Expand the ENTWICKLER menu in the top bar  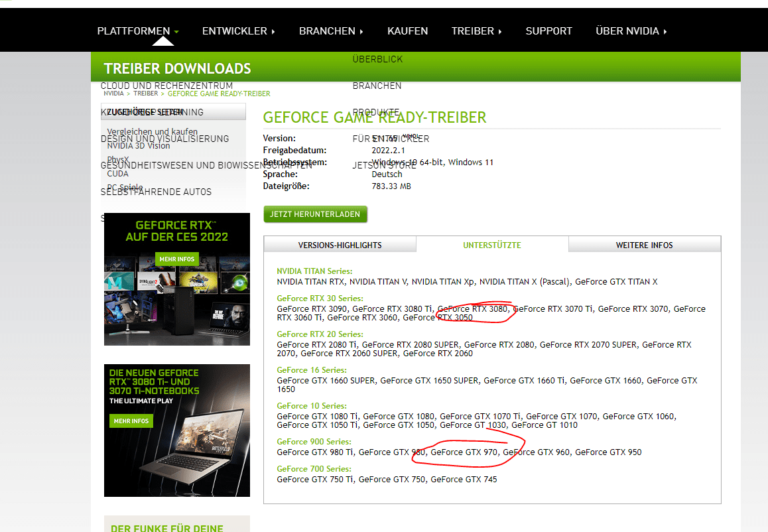click(x=239, y=31)
